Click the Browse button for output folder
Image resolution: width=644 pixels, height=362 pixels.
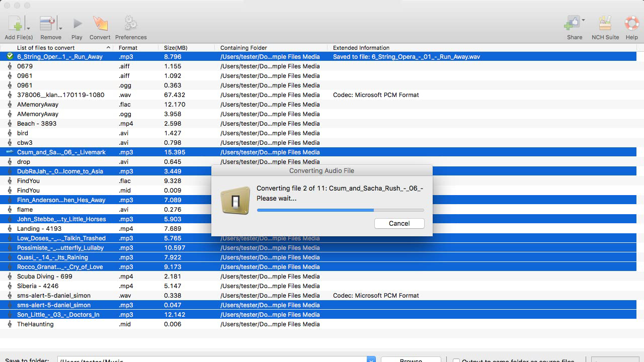point(410,360)
